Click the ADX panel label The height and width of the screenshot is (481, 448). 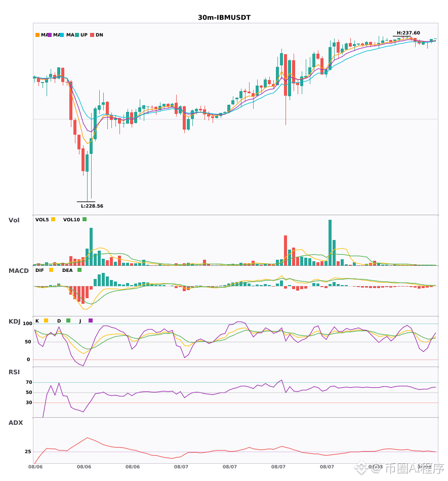(x=16, y=423)
